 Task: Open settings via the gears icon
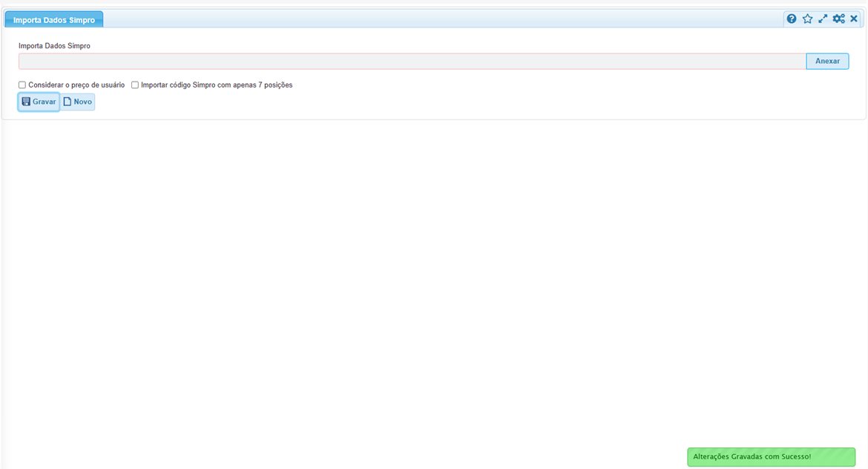(x=838, y=19)
